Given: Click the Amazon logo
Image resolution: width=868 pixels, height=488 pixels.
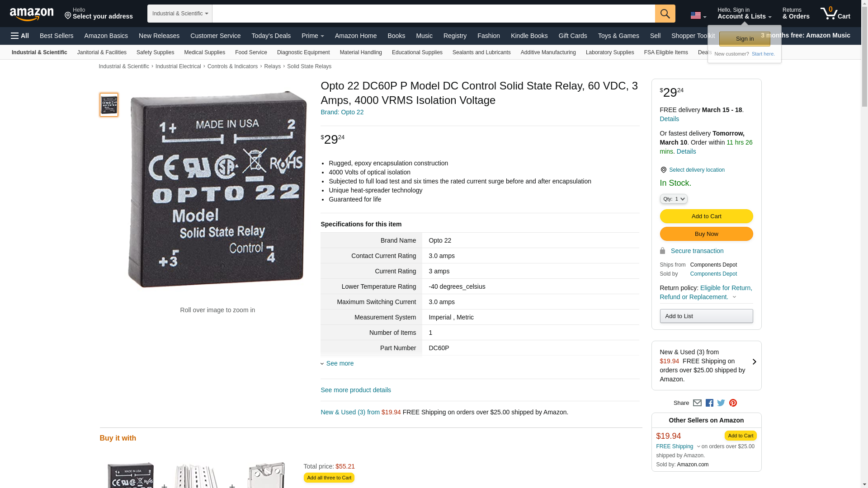Looking at the screenshot, I should point(32,14).
